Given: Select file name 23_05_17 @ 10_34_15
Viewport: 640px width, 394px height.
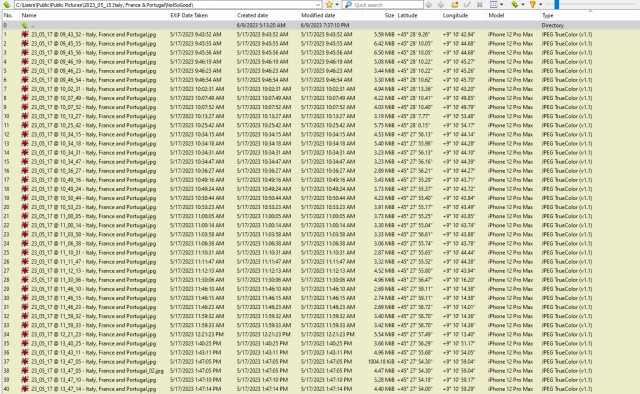Looking at the screenshot, I should click(x=93, y=134).
